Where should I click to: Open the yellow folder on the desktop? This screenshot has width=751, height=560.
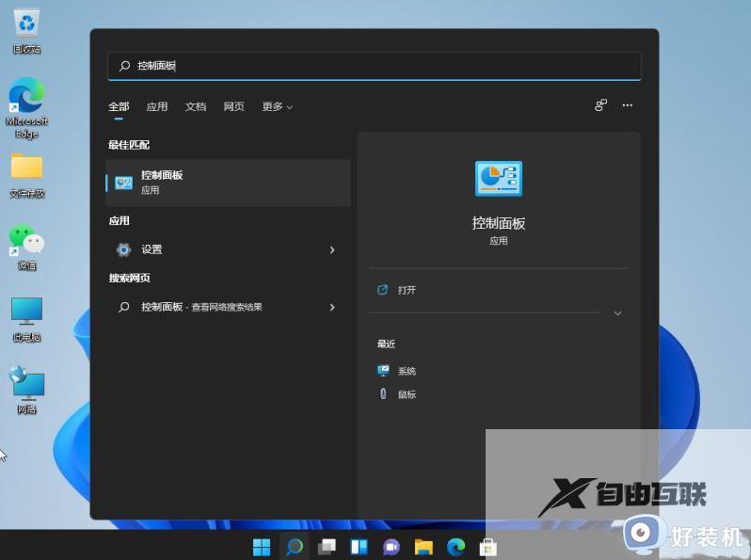(x=26, y=175)
